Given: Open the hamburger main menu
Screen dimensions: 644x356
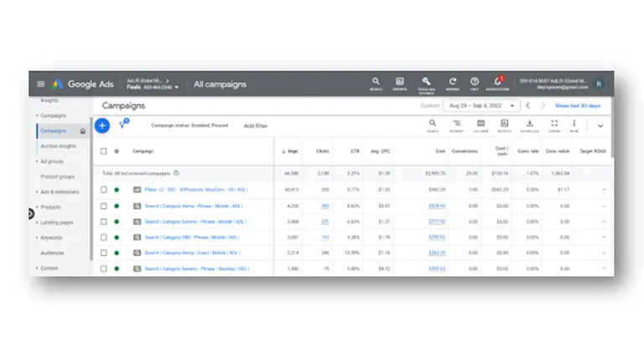Looking at the screenshot, I should [x=40, y=84].
